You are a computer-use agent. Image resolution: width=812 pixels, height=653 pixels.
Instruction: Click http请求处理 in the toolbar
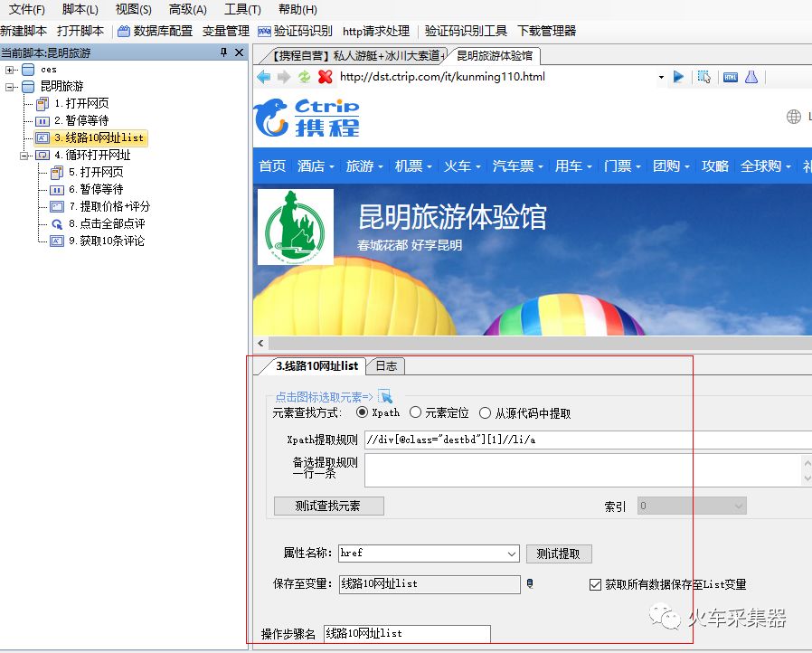pos(376,31)
